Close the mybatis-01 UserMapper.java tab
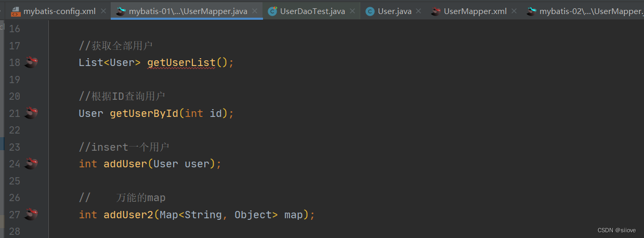 pos(255,11)
